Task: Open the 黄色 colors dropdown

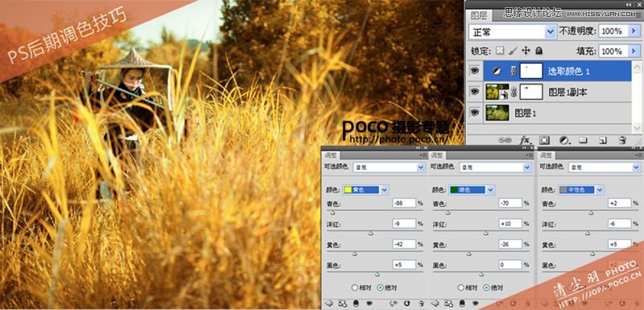Action: coord(366,190)
